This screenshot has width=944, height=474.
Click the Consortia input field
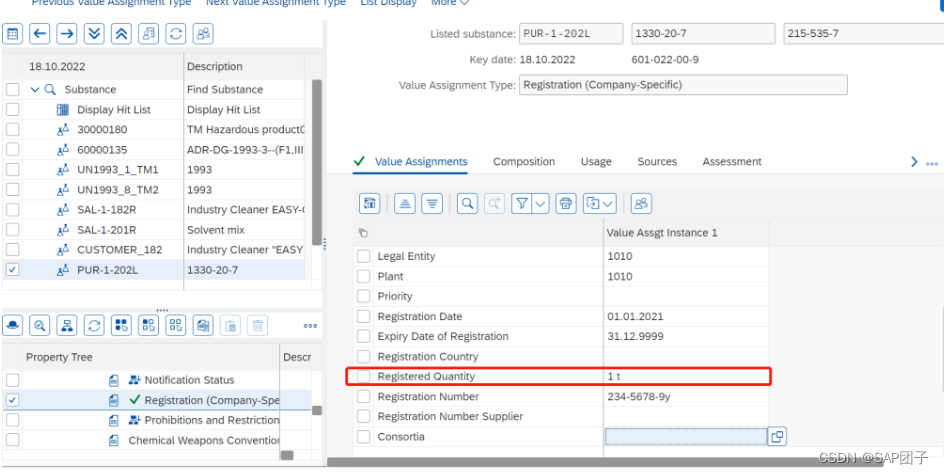[x=685, y=437]
